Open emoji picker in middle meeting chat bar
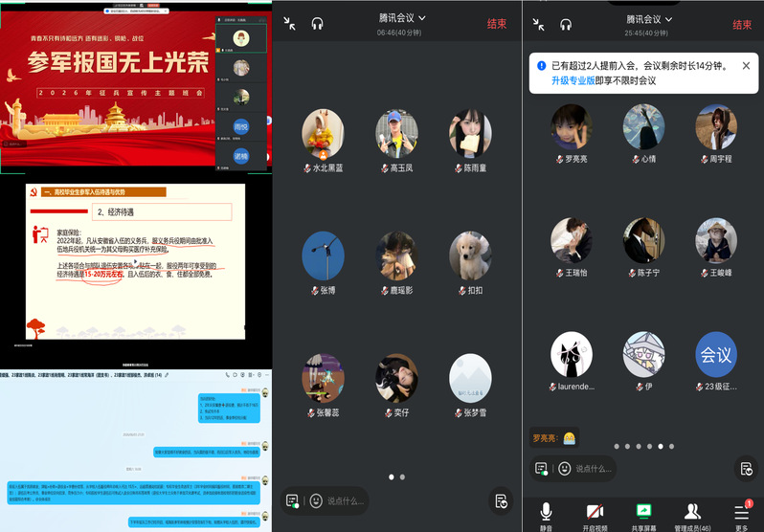This screenshot has height=532, width=764. pos(316,500)
